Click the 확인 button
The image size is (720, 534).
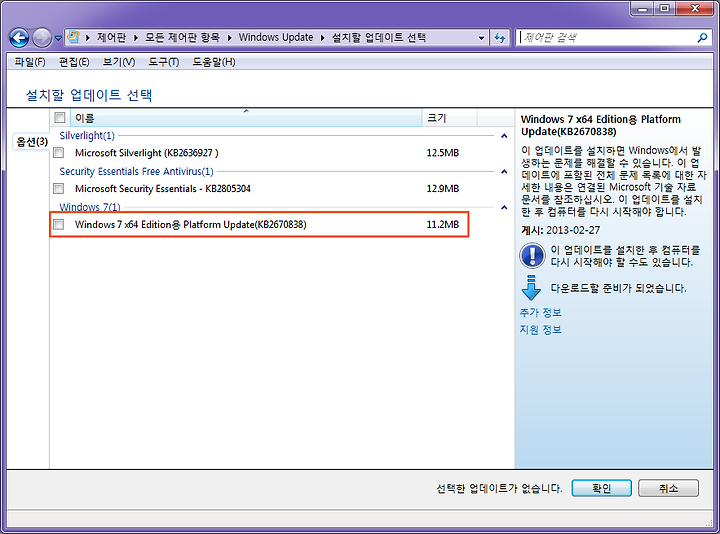point(602,488)
